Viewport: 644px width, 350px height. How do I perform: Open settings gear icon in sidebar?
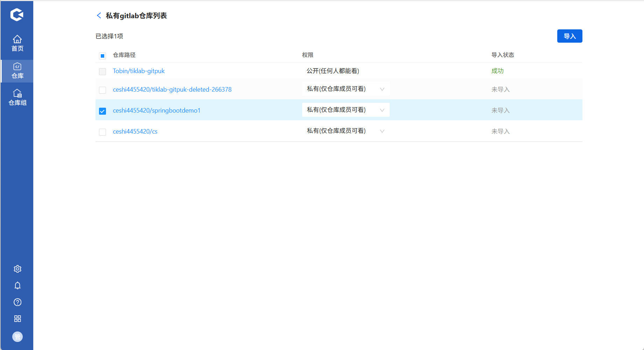point(17,269)
